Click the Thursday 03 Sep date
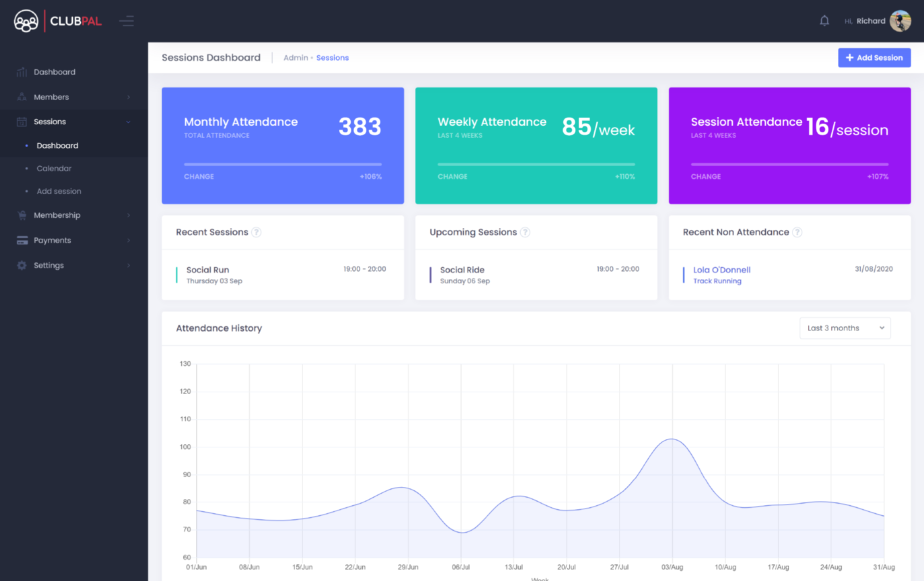The image size is (924, 581). 214,281
